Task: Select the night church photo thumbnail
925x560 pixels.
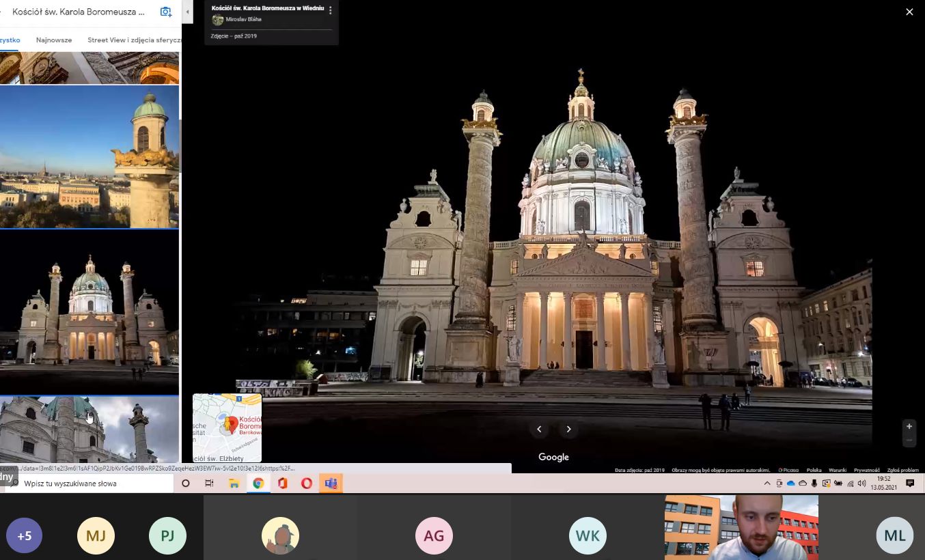Action: [89, 312]
